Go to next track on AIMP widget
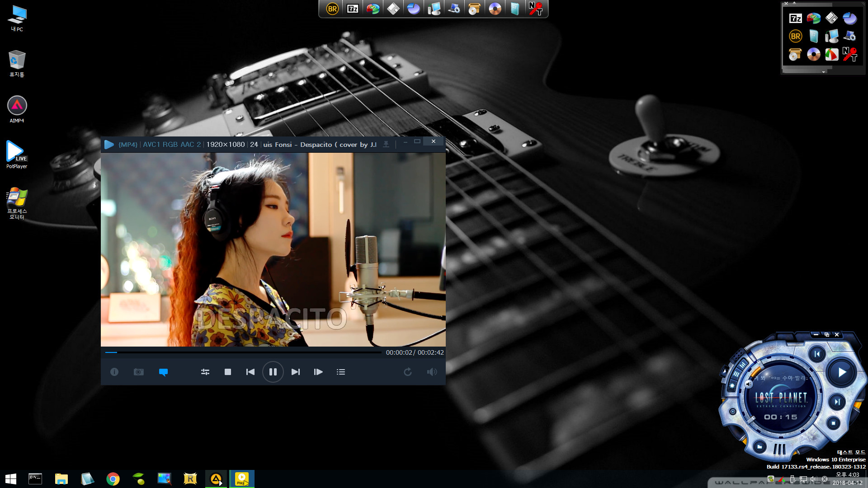This screenshot has height=488, width=868. click(x=837, y=402)
